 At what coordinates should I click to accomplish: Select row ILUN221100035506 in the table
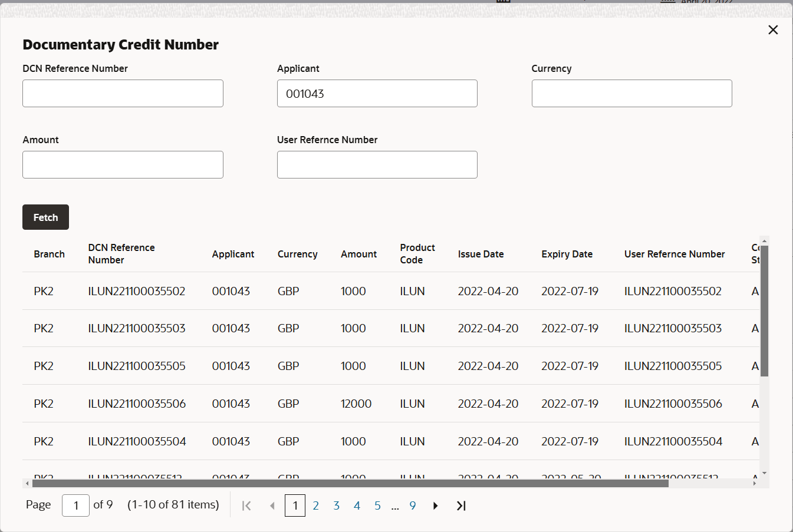(391, 404)
